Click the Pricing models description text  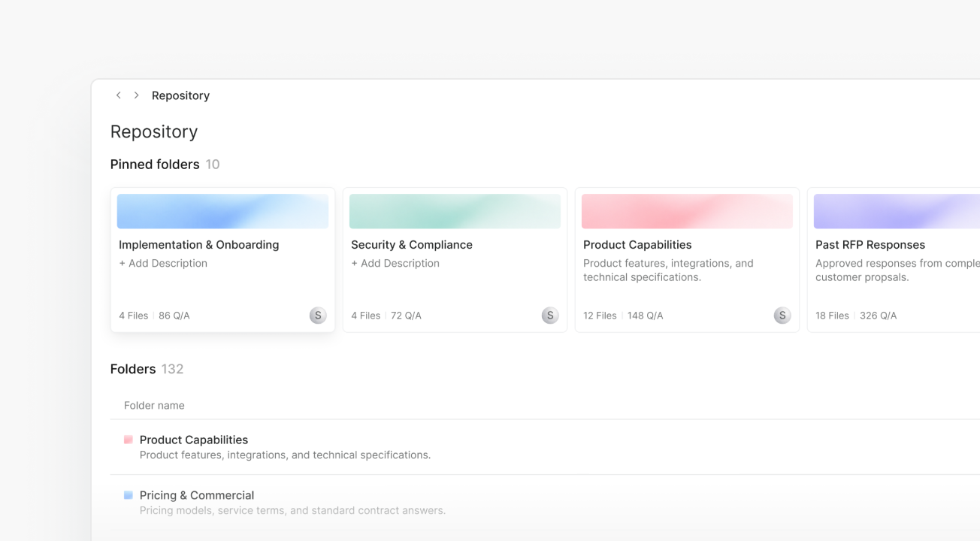tap(292, 511)
